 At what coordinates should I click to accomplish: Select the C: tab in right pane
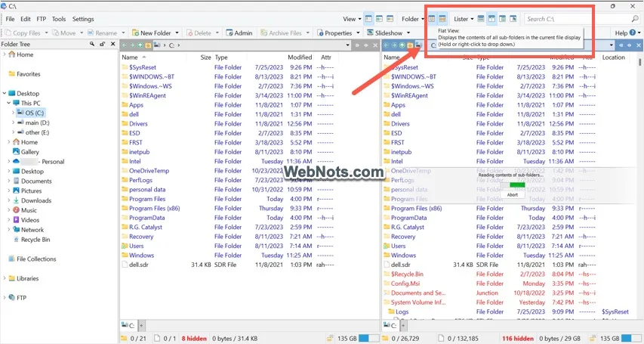pos(391,326)
